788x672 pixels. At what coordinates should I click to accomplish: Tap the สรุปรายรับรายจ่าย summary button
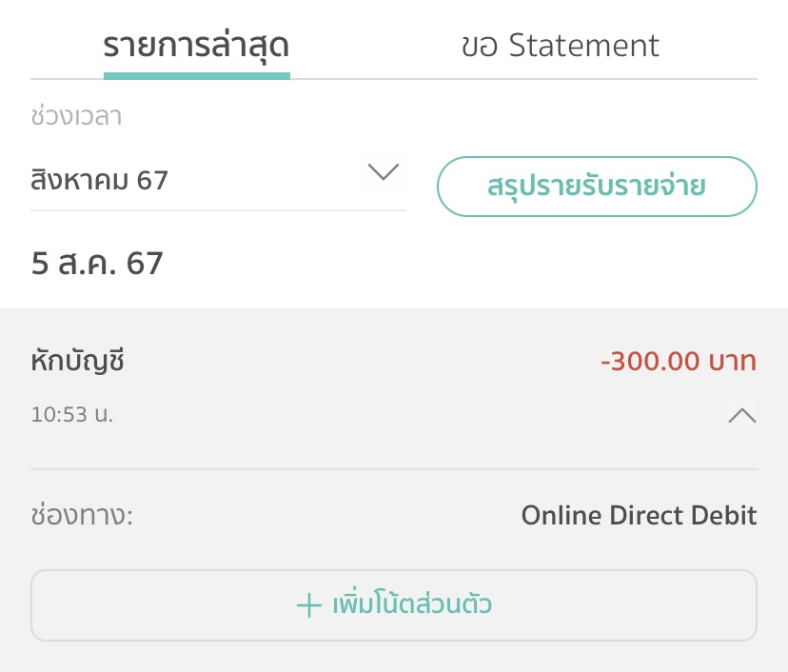597,187
